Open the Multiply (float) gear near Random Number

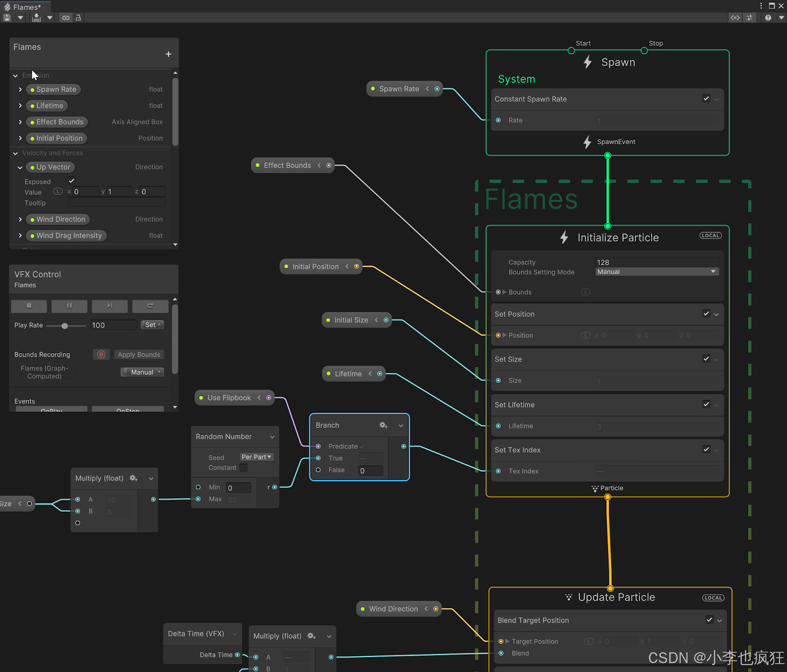(x=133, y=478)
